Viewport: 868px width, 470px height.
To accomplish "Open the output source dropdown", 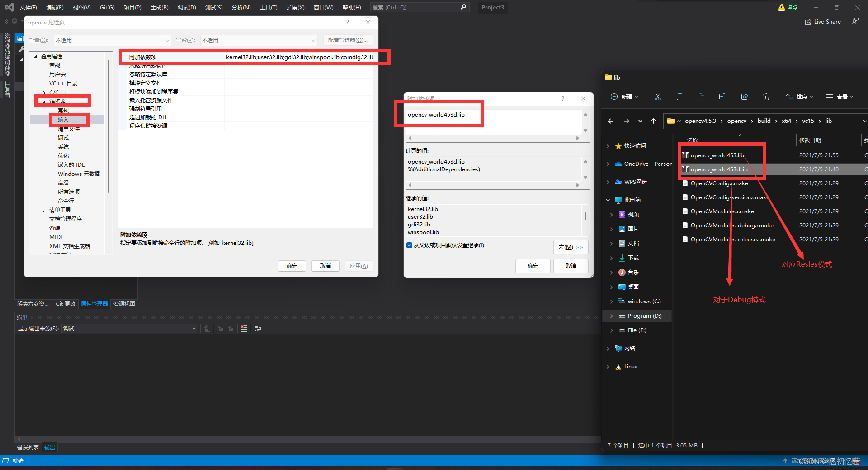I will (x=129, y=329).
